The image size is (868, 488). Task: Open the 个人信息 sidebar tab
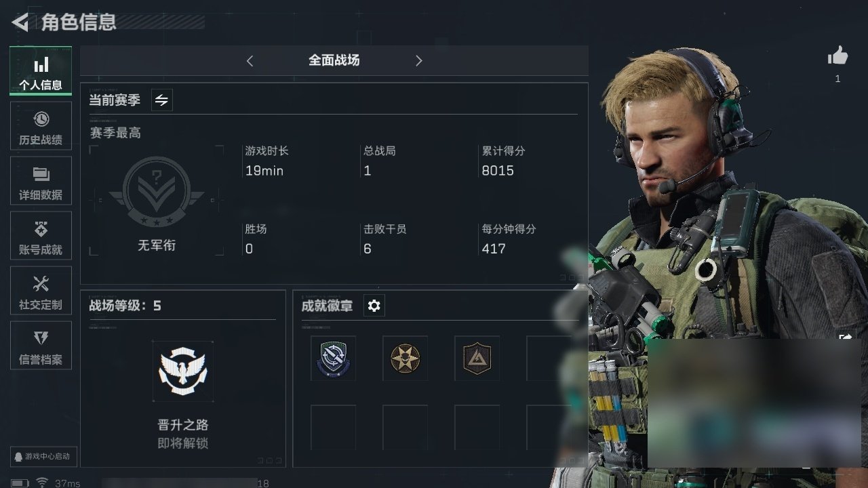(x=41, y=71)
